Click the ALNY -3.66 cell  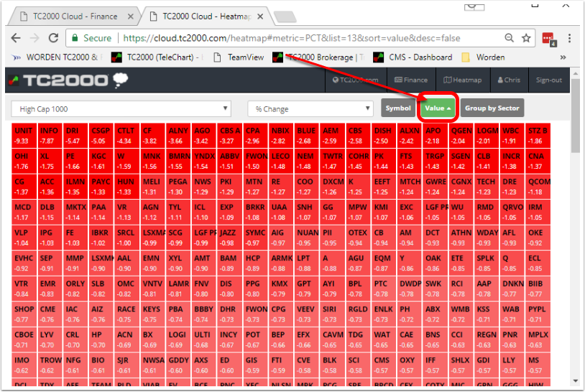178,136
